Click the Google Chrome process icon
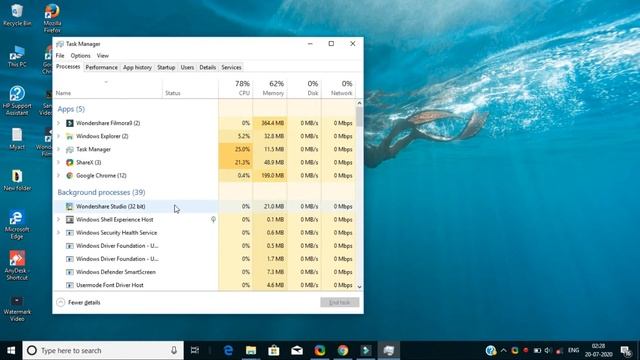Viewport: 640px width, 360px height. pyautogui.click(x=70, y=176)
